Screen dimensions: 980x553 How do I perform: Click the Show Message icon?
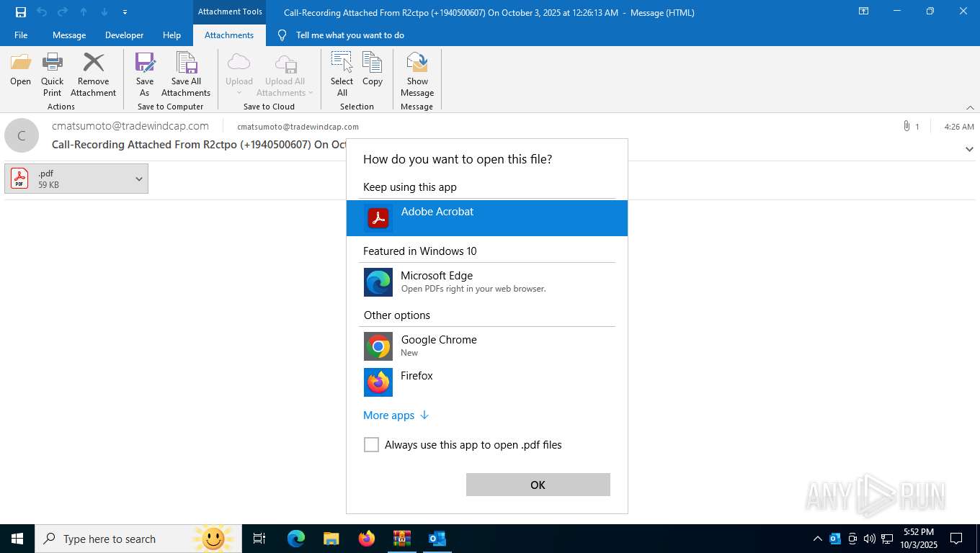pyautogui.click(x=417, y=63)
